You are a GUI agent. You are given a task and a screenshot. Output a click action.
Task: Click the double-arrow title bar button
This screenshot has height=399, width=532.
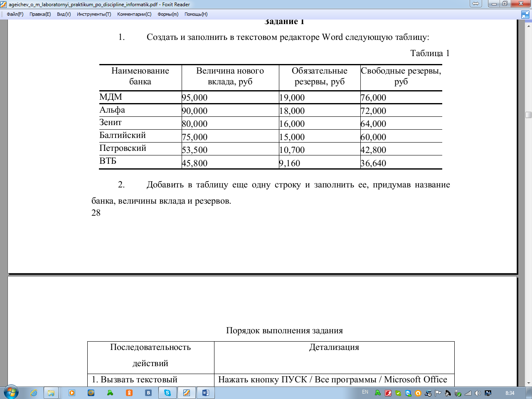(475, 4)
